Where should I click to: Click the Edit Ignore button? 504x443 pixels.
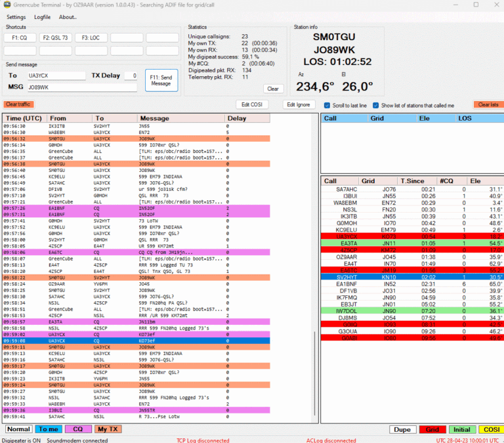pos(299,104)
